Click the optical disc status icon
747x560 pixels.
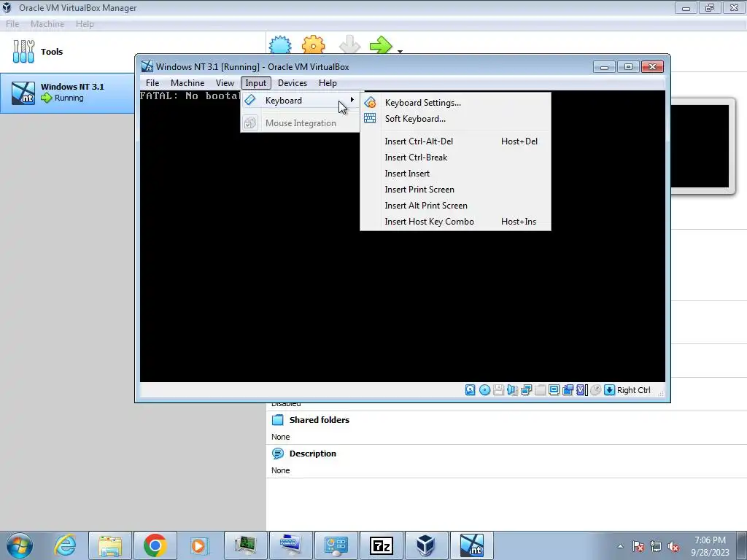[x=484, y=390]
